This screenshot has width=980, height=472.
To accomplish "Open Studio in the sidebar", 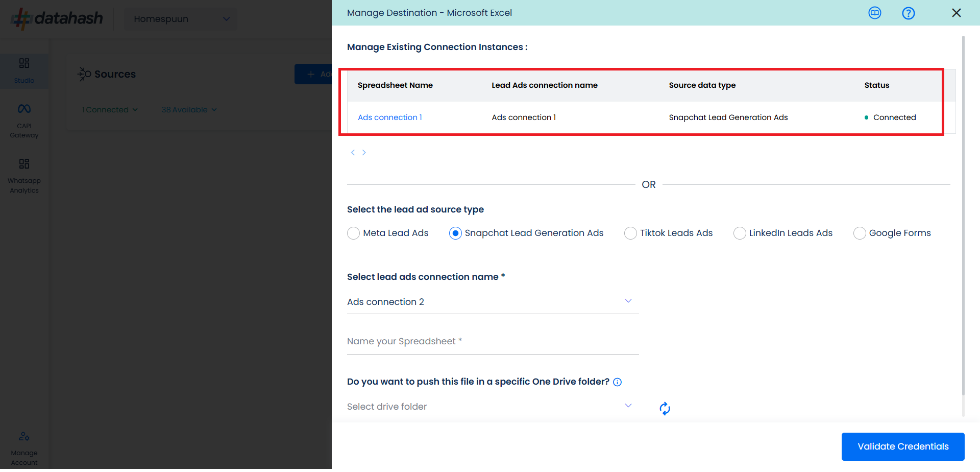I will pyautogui.click(x=24, y=70).
